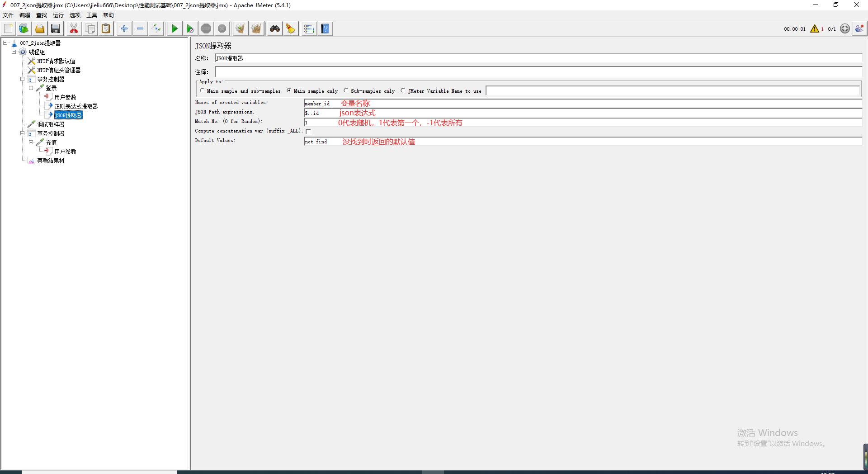Clear all results with double broom icon
The height and width of the screenshot is (474, 868).
click(x=256, y=28)
